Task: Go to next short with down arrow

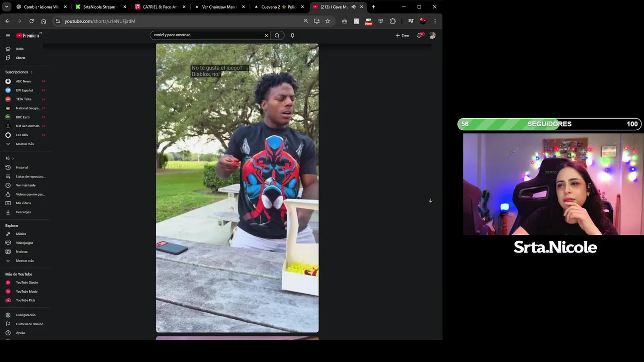Action: [430, 201]
